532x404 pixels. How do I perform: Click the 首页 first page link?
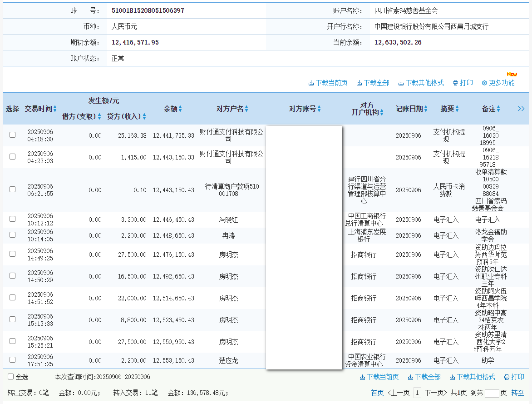377,393
